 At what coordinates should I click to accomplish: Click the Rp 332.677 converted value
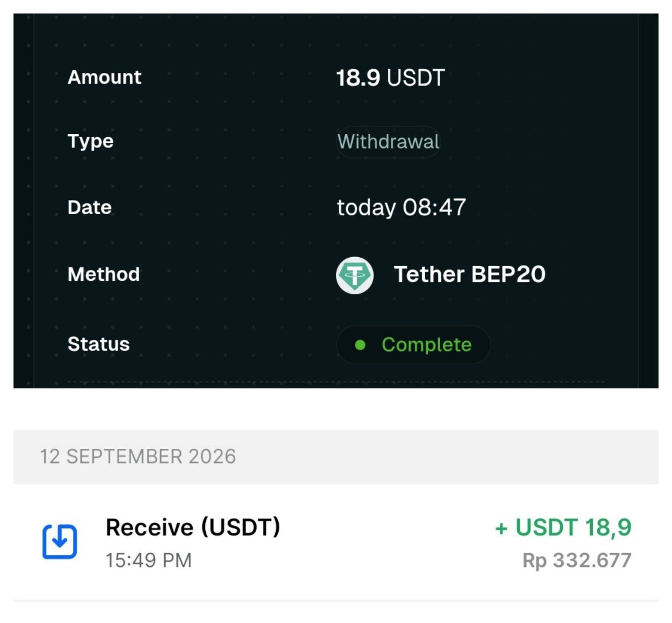click(577, 561)
